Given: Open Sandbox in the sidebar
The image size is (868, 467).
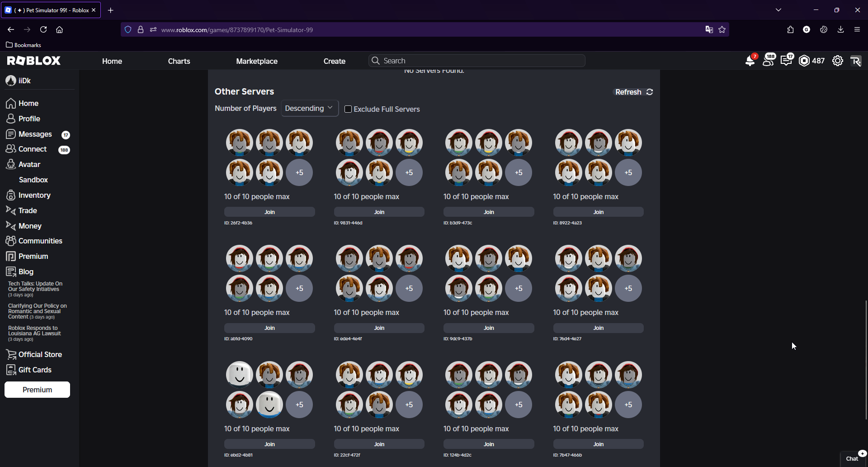Looking at the screenshot, I should click(33, 180).
